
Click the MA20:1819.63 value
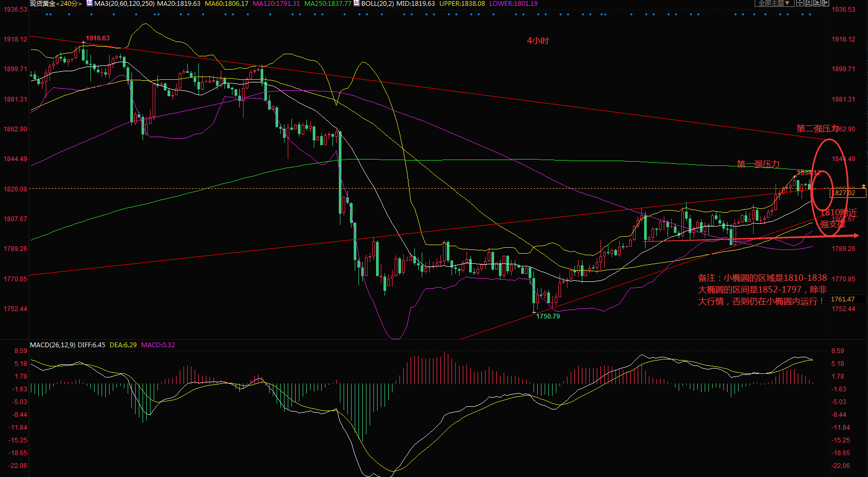[x=179, y=4]
